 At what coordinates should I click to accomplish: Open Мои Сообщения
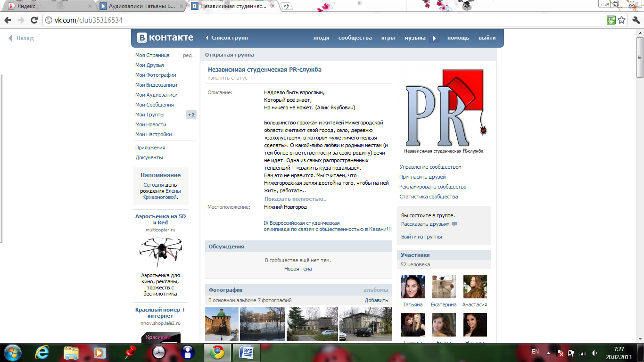coord(154,105)
